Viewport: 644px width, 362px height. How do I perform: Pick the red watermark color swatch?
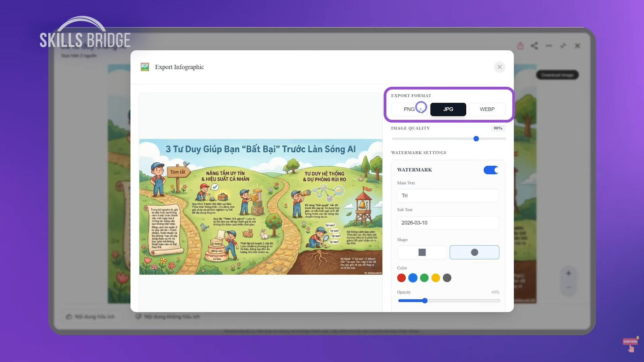401,278
